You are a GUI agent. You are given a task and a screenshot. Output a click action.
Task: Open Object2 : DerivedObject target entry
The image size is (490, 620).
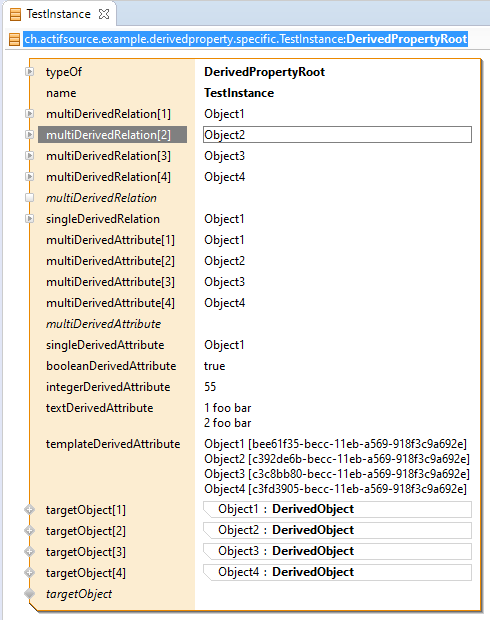337,530
